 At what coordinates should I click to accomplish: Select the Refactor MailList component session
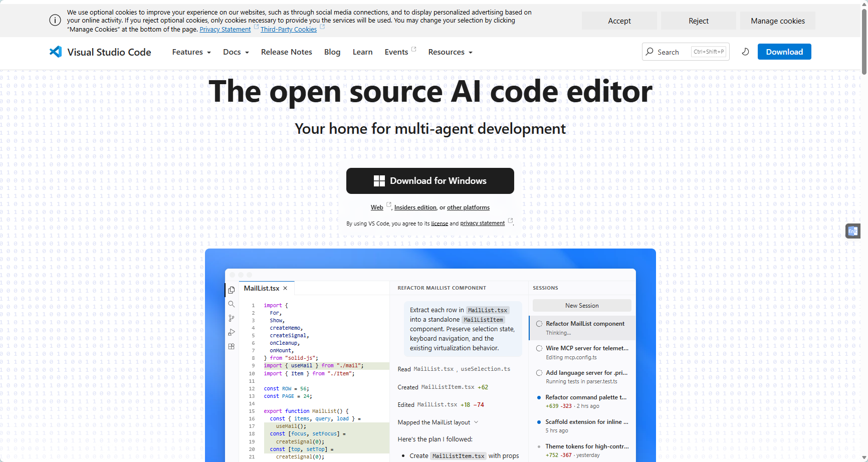pyautogui.click(x=583, y=328)
